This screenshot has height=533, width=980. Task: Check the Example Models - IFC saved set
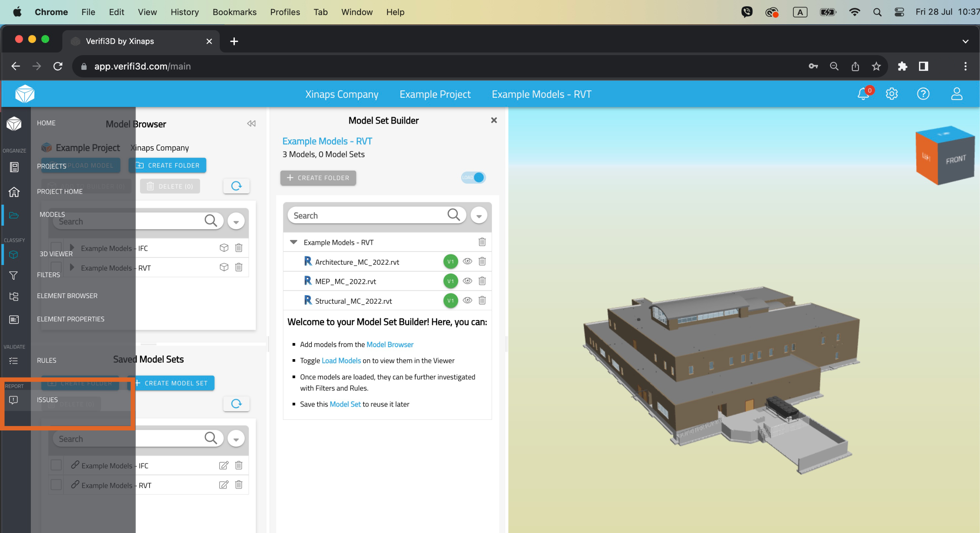pos(56,465)
